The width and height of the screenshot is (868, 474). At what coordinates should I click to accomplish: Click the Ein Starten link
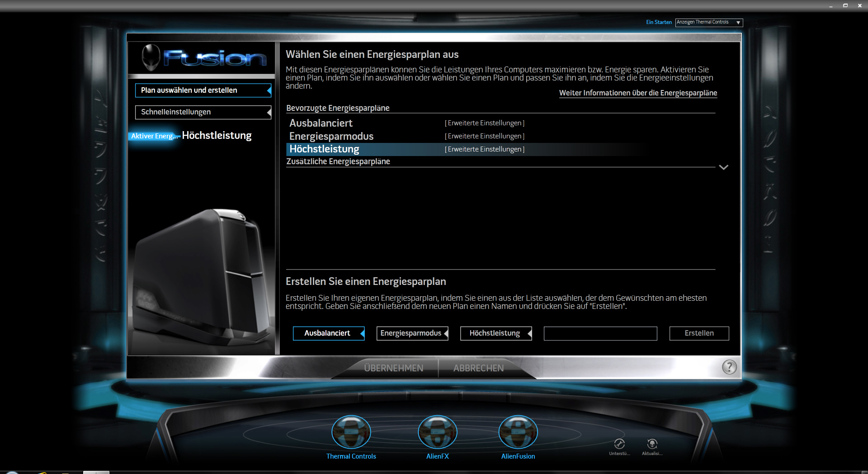coord(659,22)
